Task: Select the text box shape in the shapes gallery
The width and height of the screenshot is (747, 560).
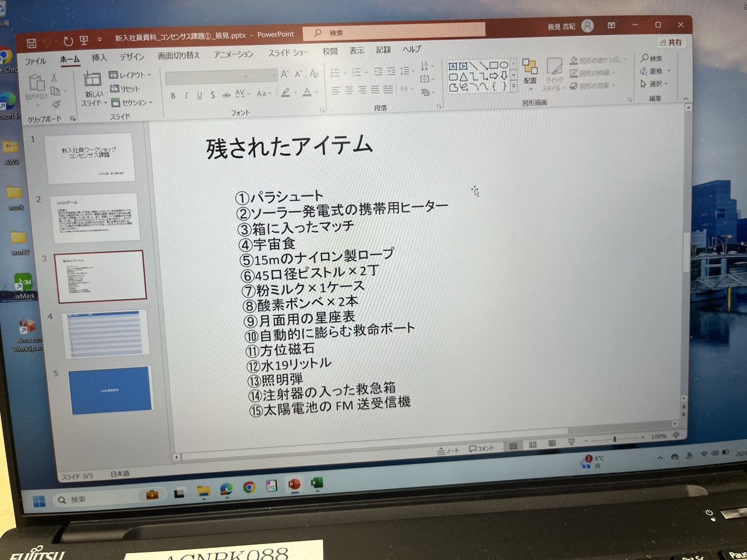Action: pos(453,66)
